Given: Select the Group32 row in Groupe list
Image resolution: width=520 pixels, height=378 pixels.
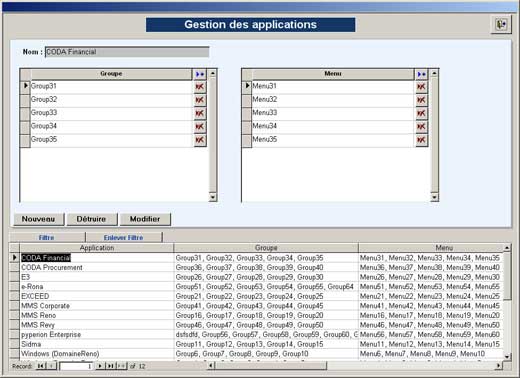Looking at the screenshot, I should 111,100.
